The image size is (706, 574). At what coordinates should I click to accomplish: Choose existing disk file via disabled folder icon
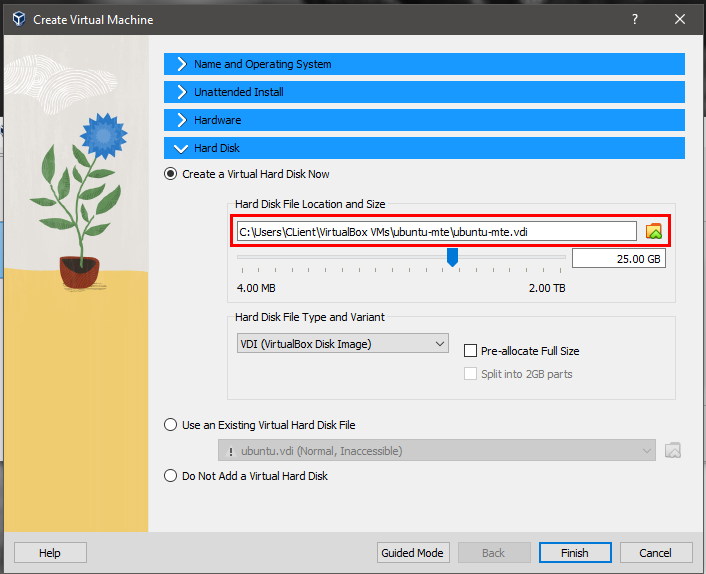click(x=673, y=450)
